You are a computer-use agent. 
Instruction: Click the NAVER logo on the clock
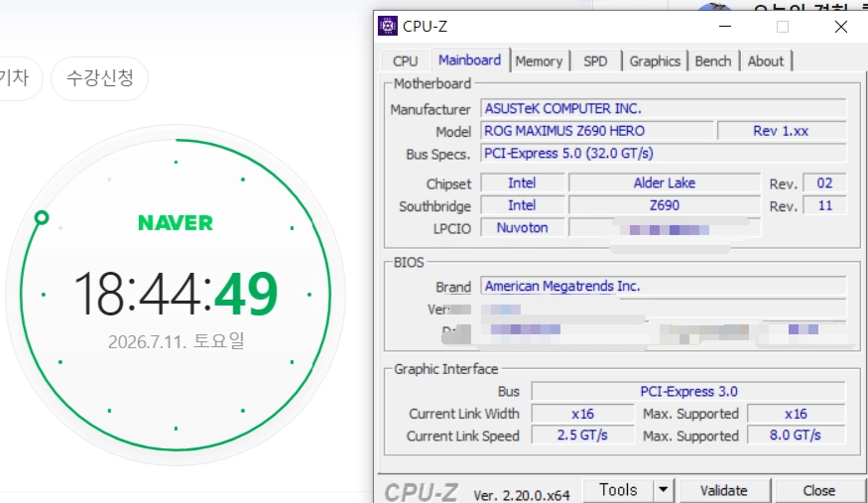pyautogui.click(x=176, y=223)
